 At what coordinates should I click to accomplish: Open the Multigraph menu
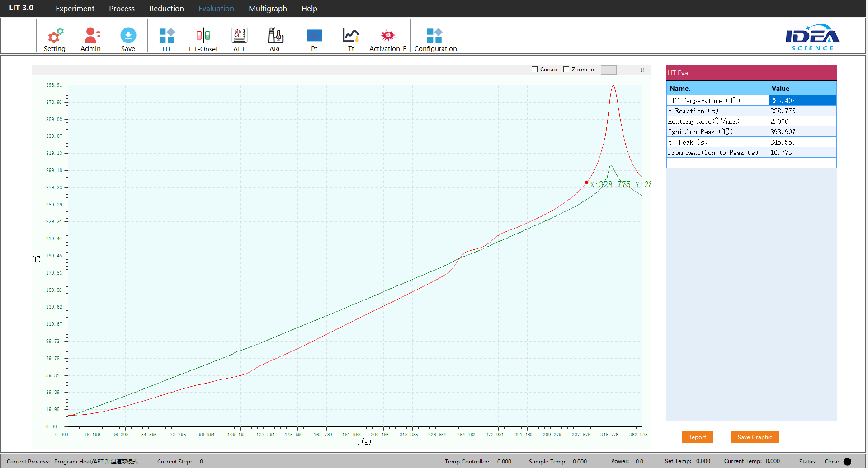268,9
